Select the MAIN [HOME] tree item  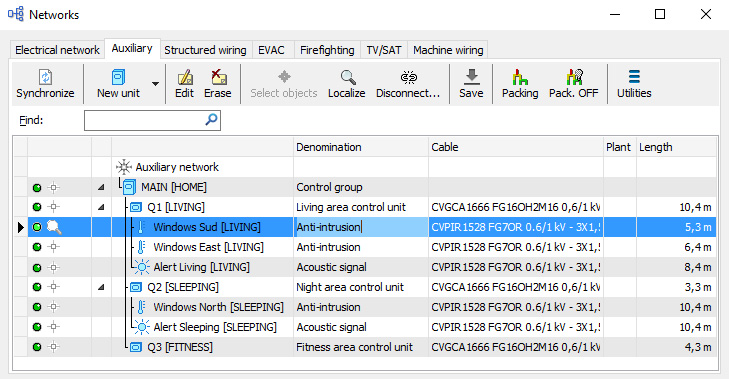(174, 187)
